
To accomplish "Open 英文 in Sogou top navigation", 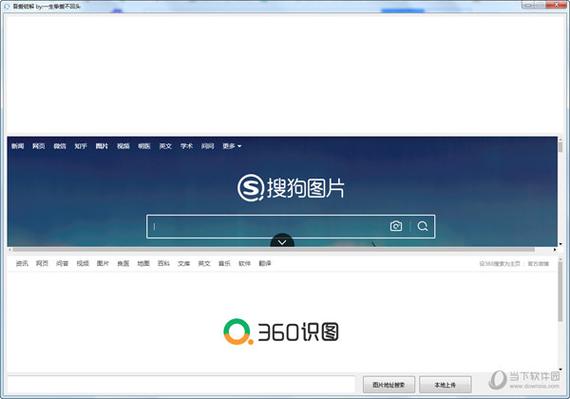I will tap(165, 146).
